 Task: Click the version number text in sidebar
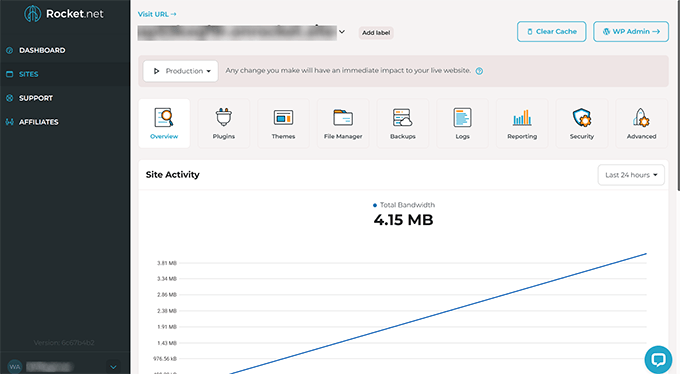[64, 342]
